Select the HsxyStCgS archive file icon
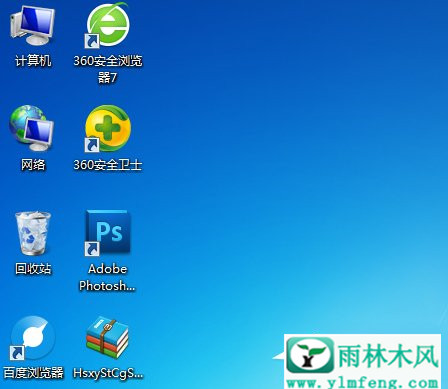 coord(108,338)
